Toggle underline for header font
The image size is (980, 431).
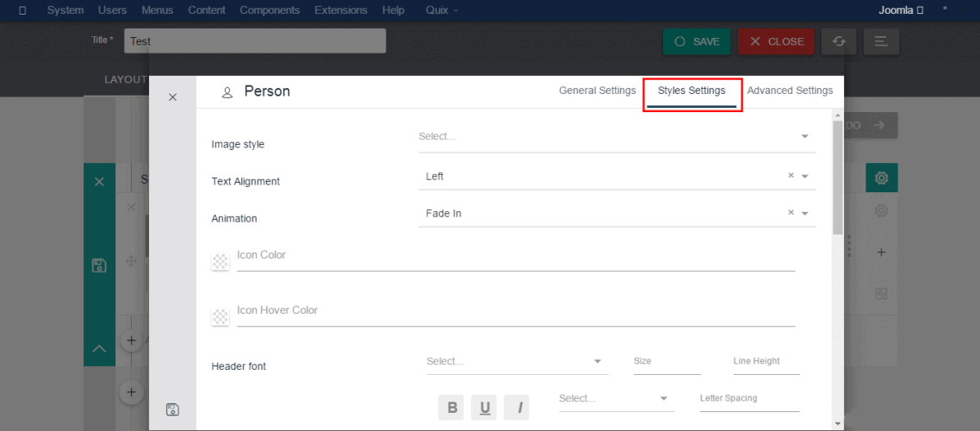[x=485, y=408]
